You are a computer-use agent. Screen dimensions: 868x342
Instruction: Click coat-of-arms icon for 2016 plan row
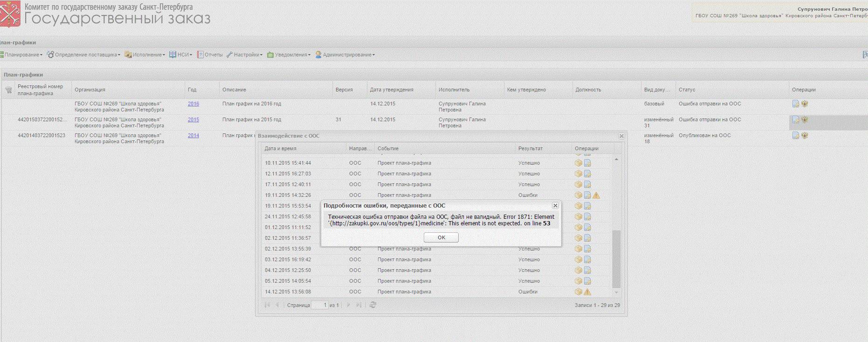click(805, 104)
